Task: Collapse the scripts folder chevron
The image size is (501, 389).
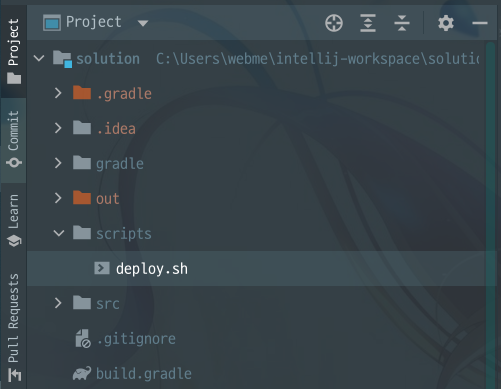Action: (x=59, y=233)
